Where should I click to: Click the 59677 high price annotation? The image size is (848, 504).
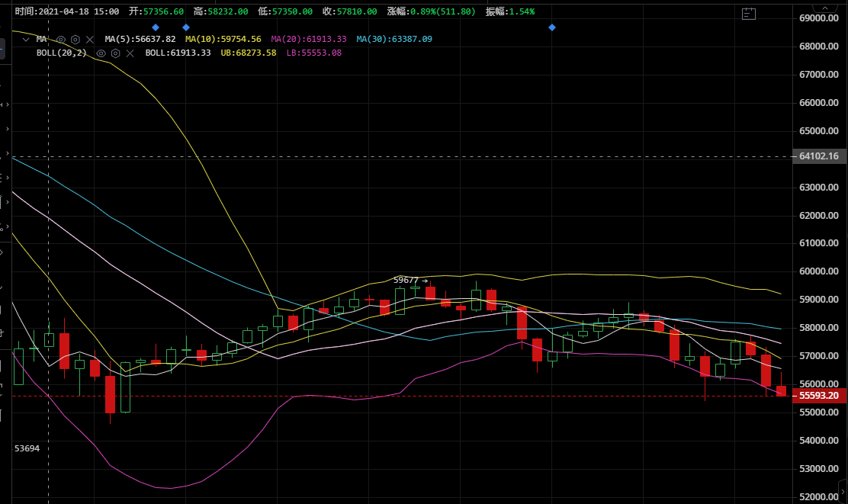(410, 280)
